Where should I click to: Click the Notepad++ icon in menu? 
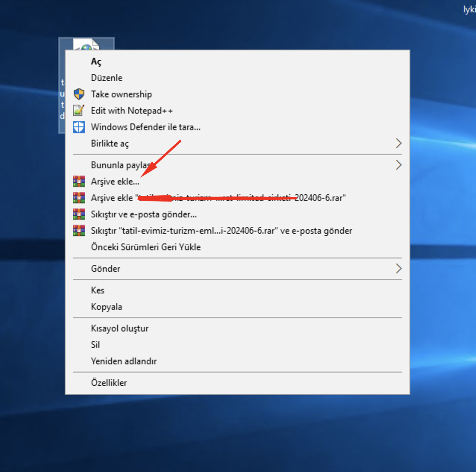(x=79, y=111)
